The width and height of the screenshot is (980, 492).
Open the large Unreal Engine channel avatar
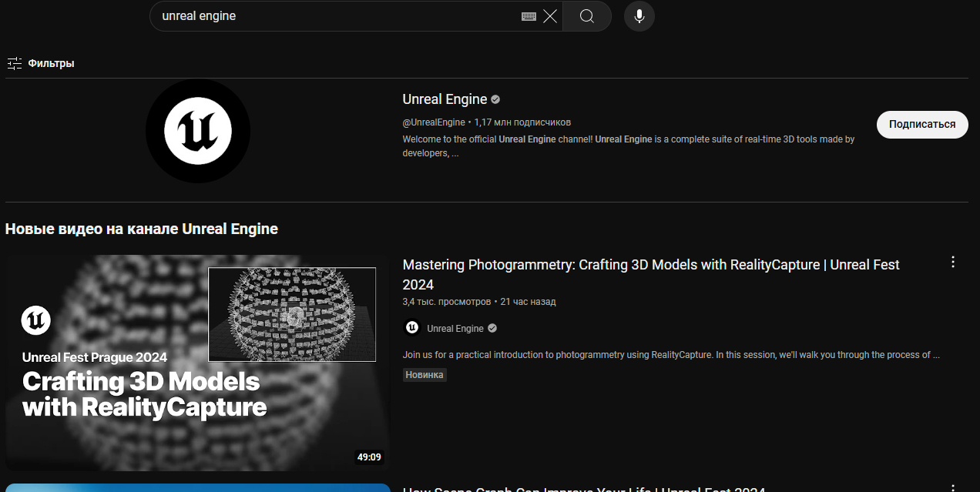[x=198, y=131]
